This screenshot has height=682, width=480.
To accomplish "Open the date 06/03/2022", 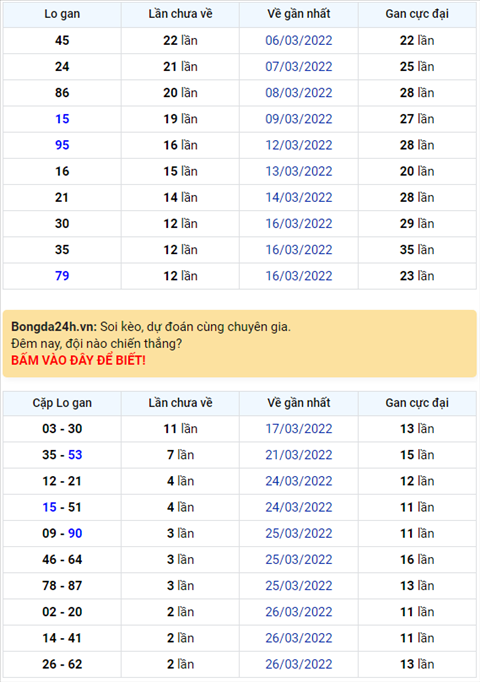I will [x=299, y=40].
